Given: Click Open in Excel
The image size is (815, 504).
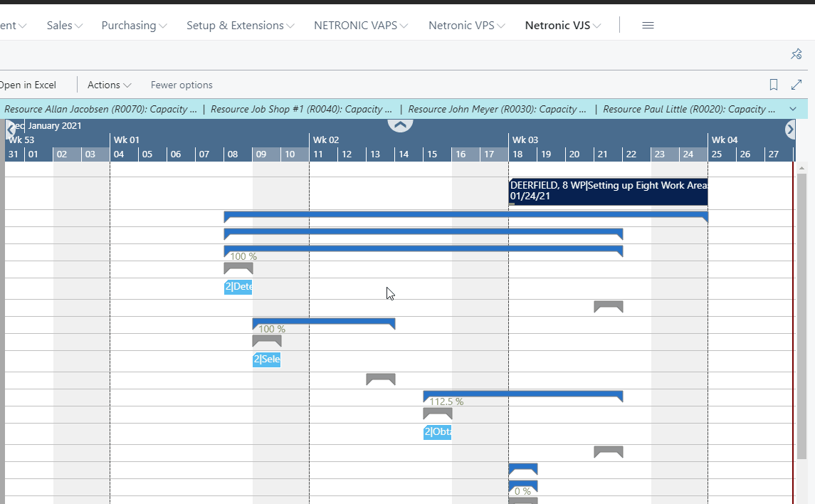Looking at the screenshot, I should click(28, 85).
